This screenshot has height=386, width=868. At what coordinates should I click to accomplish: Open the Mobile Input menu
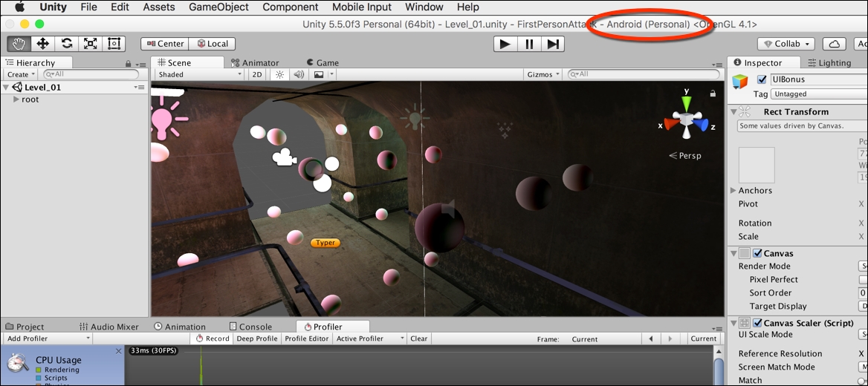pos(361,7)
